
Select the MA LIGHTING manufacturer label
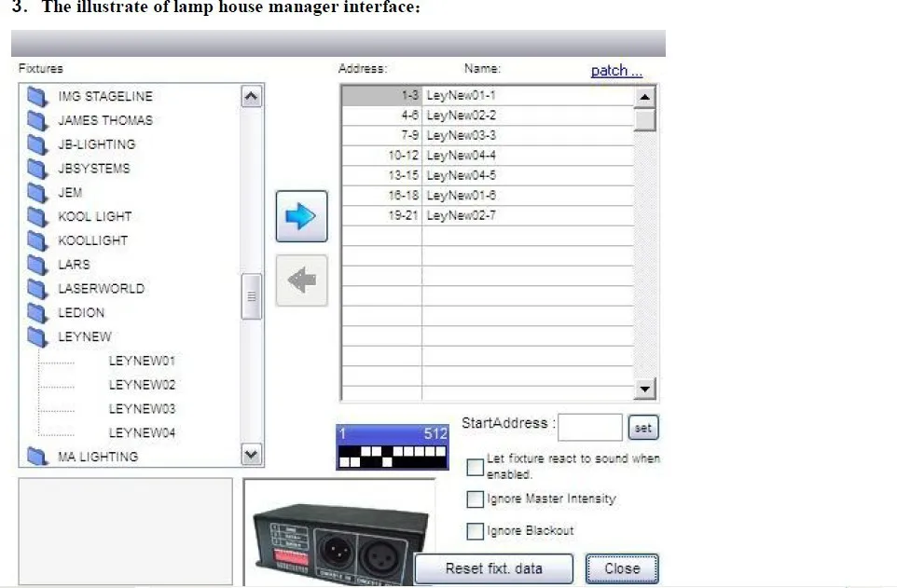pyautogui.click(x=98, y=457)
